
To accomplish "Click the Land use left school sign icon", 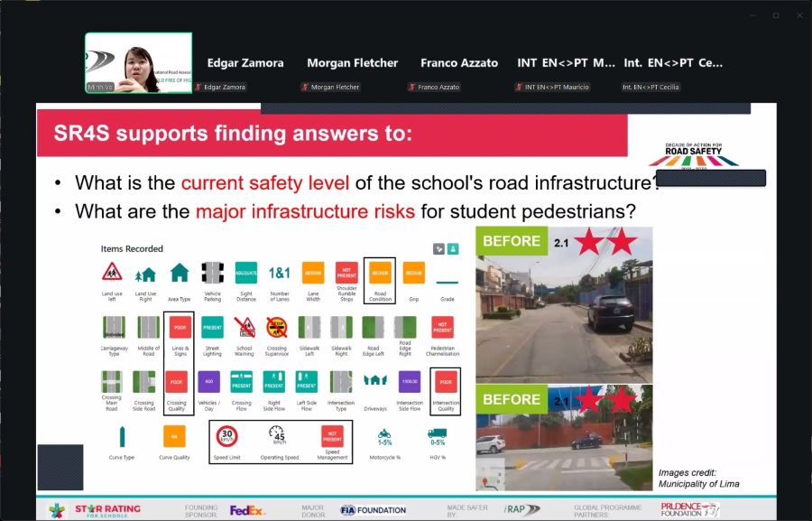I will (112, 272).
